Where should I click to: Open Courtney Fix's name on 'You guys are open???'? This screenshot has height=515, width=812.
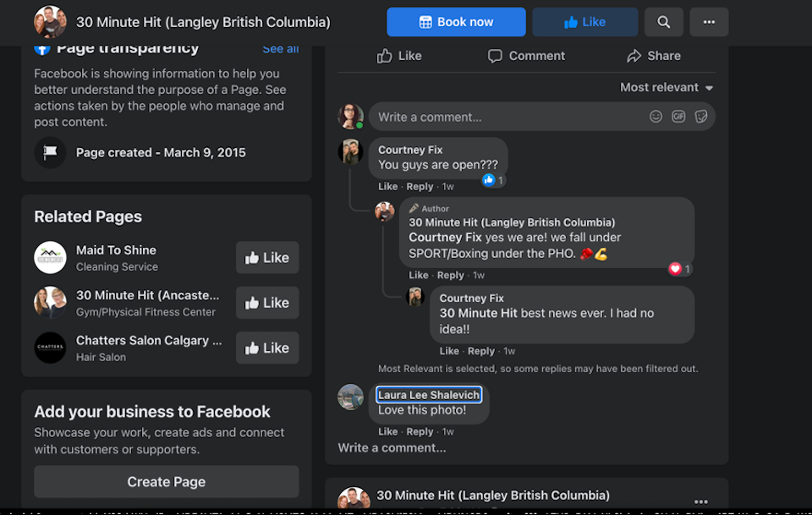click(x=410, y=150)
